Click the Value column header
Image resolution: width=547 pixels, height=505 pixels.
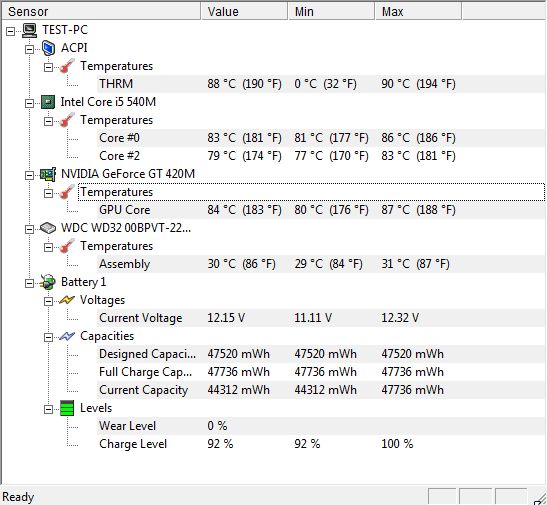tap(244, 12)
